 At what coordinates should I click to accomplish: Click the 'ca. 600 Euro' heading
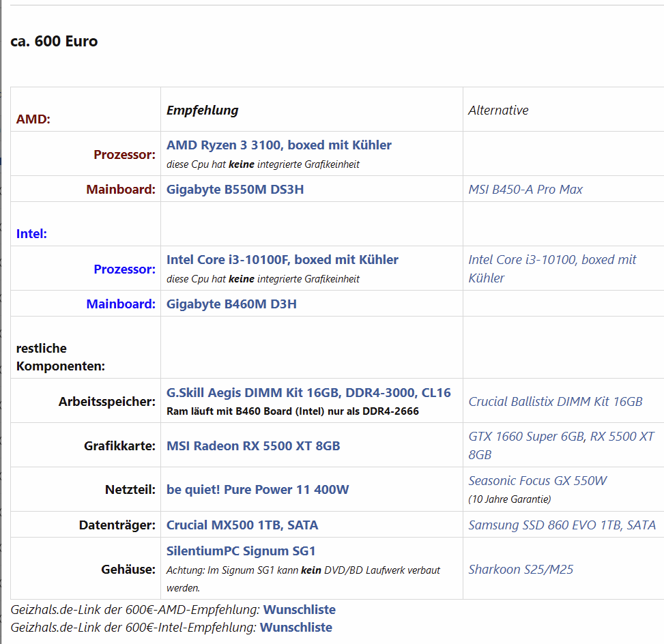point(54,41)
